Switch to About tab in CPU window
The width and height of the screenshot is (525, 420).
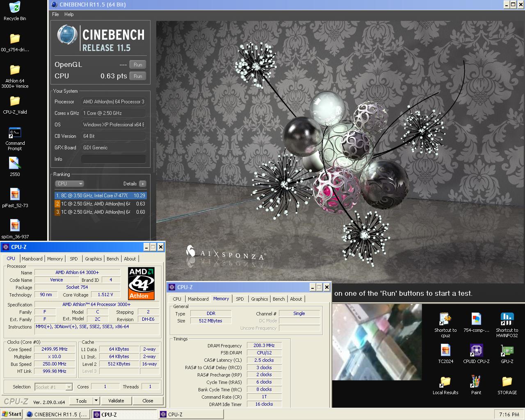130,259
